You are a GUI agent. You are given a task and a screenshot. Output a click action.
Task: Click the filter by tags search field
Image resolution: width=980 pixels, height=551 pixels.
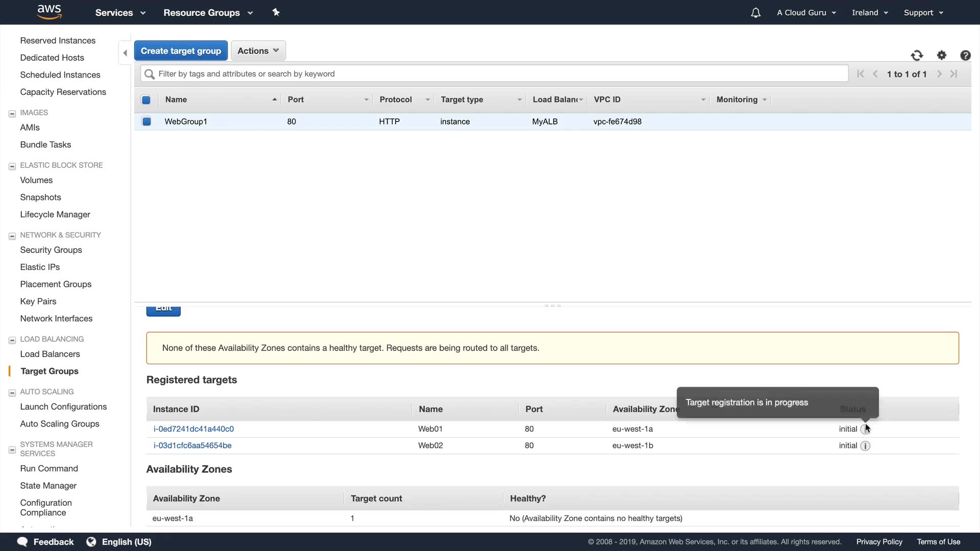click(x=494, y=74)
